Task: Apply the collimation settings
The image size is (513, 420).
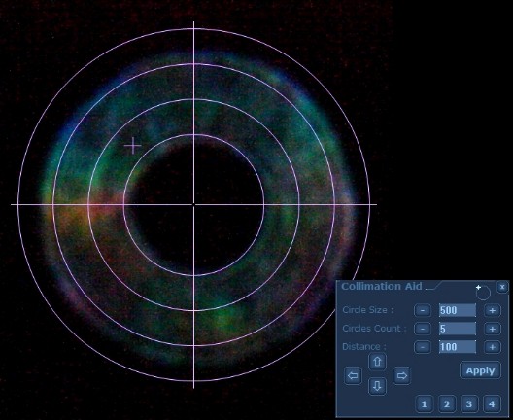Action: 480,370
